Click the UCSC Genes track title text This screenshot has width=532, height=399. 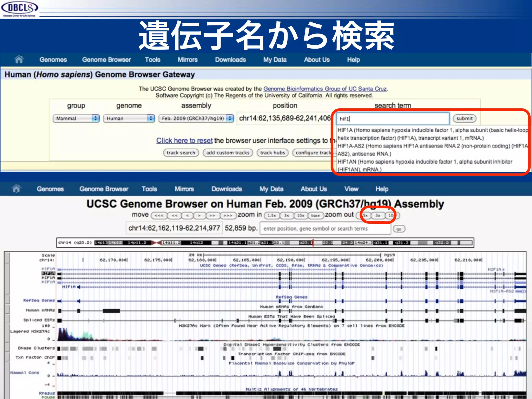click(291, 265)
